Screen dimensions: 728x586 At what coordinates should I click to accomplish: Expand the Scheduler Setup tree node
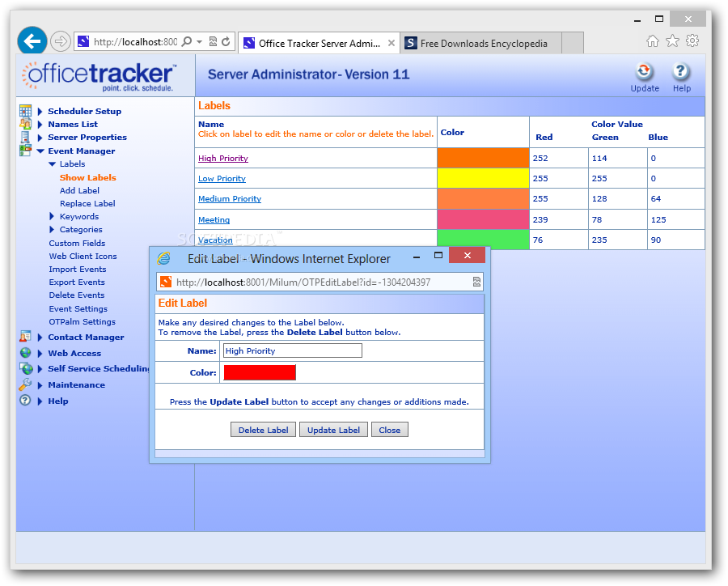(x=40, y=111)
